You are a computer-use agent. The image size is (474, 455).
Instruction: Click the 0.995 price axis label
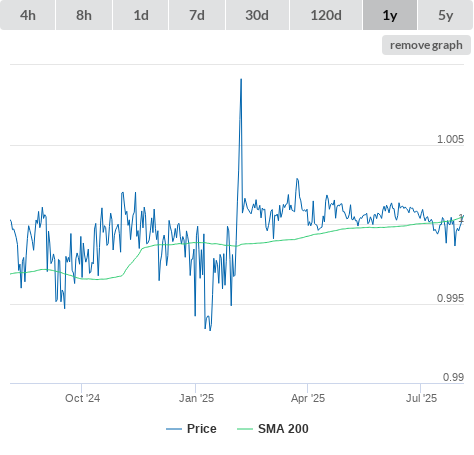pos(450,298)
